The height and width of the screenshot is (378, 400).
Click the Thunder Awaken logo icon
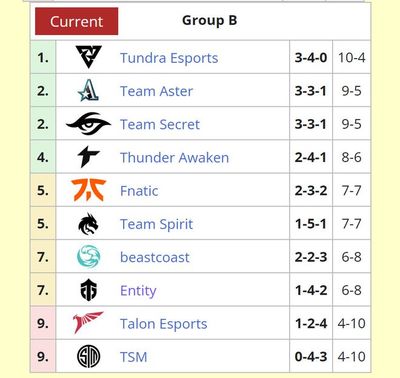pos(88,157)
